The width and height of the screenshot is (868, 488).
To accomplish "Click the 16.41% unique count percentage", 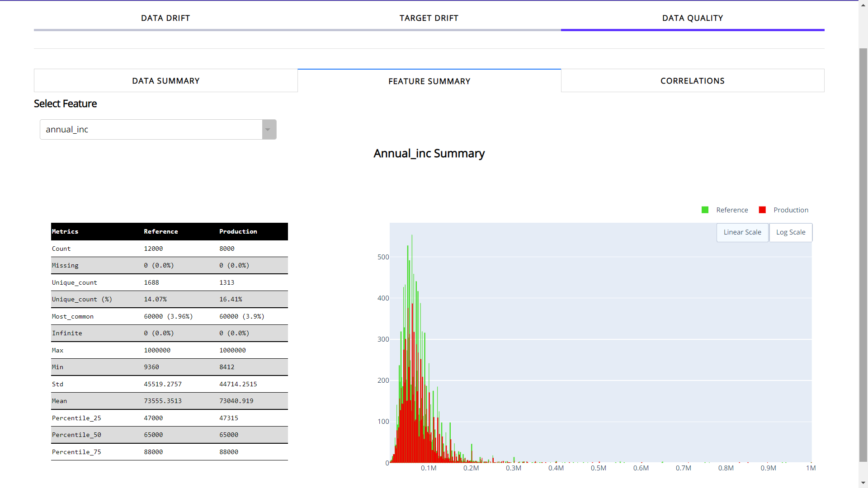I will click(231, 299).
